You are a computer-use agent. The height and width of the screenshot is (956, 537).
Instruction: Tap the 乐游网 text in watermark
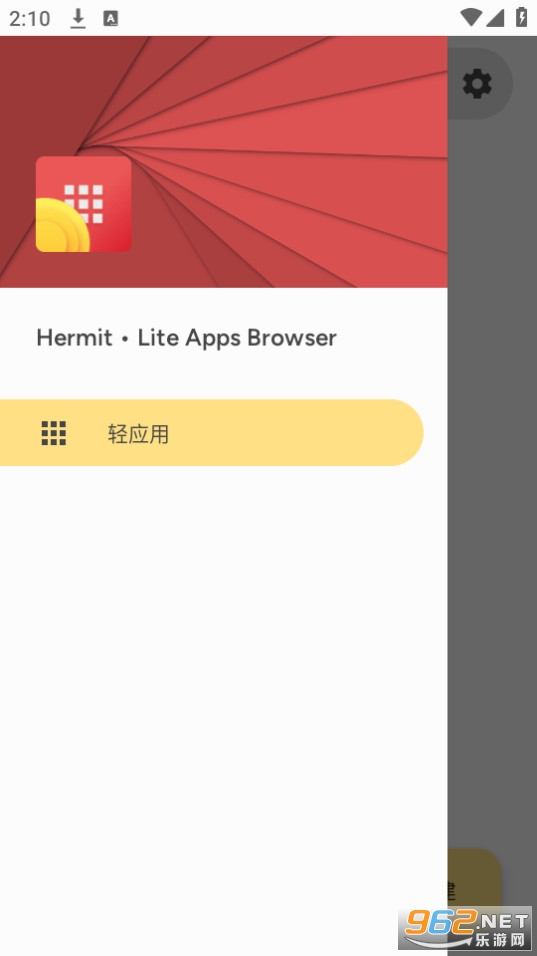(x=500, y=940)
